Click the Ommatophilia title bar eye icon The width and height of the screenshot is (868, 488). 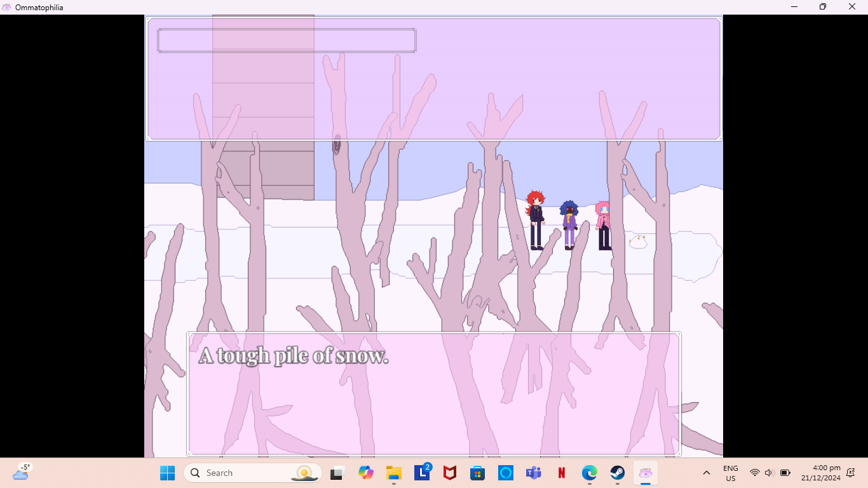coord(7,7)
